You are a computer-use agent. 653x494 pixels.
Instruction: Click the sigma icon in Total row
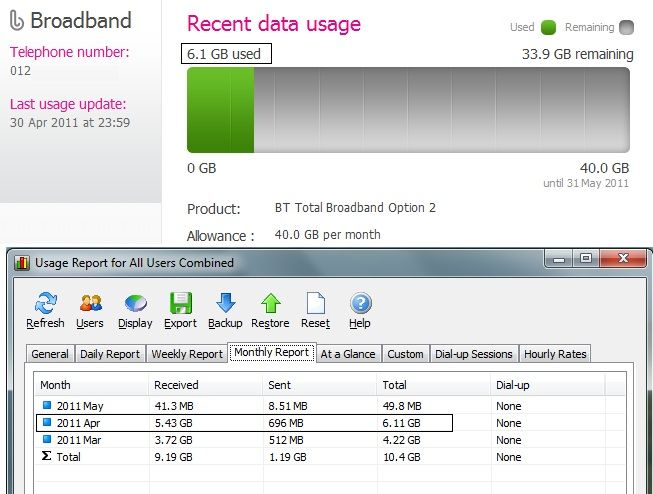47,456
